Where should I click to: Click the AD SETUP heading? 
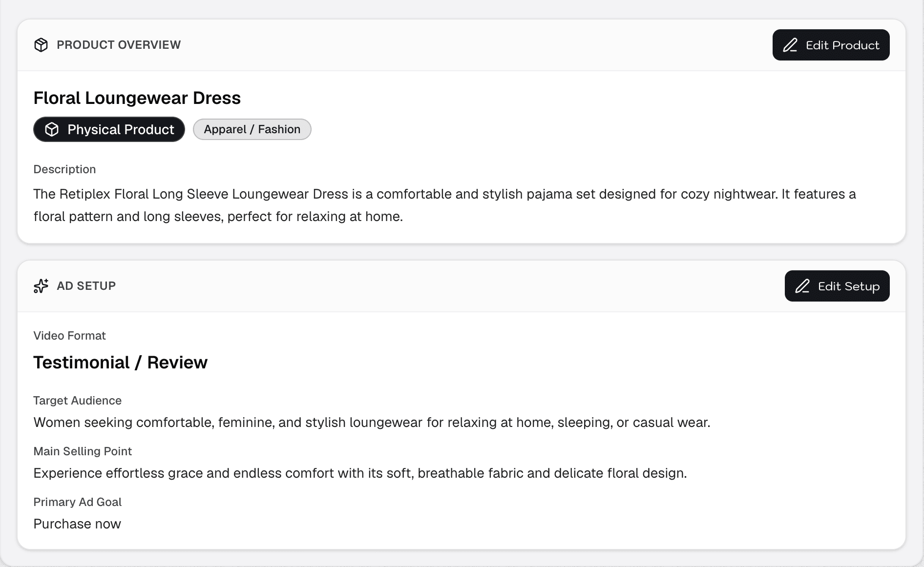click(x=86, y=286)
